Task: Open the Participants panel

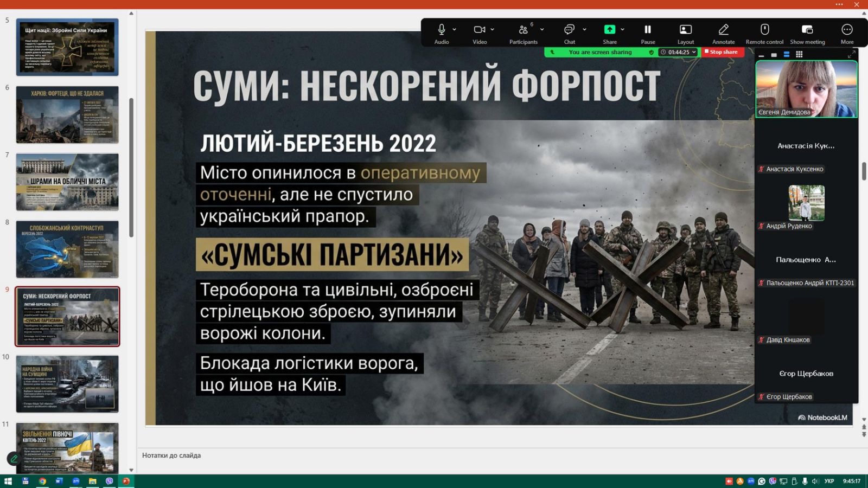Action: pyautogui.click(x=523, y=33)
